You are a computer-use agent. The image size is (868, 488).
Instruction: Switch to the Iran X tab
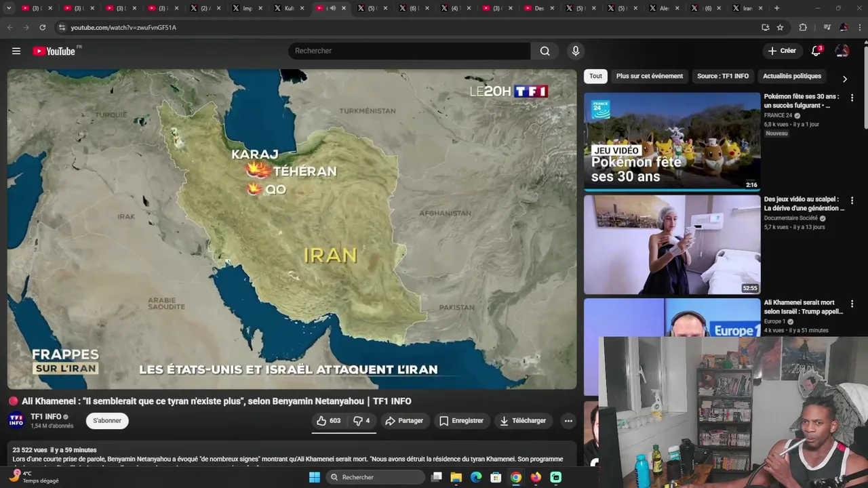pyautogui.click(x=746, y=8)
